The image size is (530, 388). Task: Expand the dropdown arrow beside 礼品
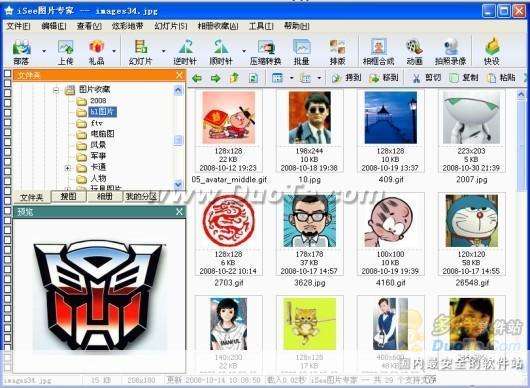pos(114,51)
